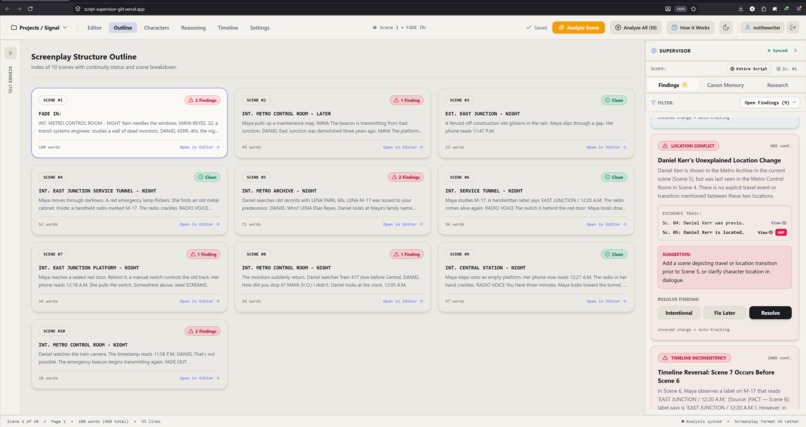Click the sign-out arrow icon
Viewport: 806px width, 427px height.
[793, 28]
